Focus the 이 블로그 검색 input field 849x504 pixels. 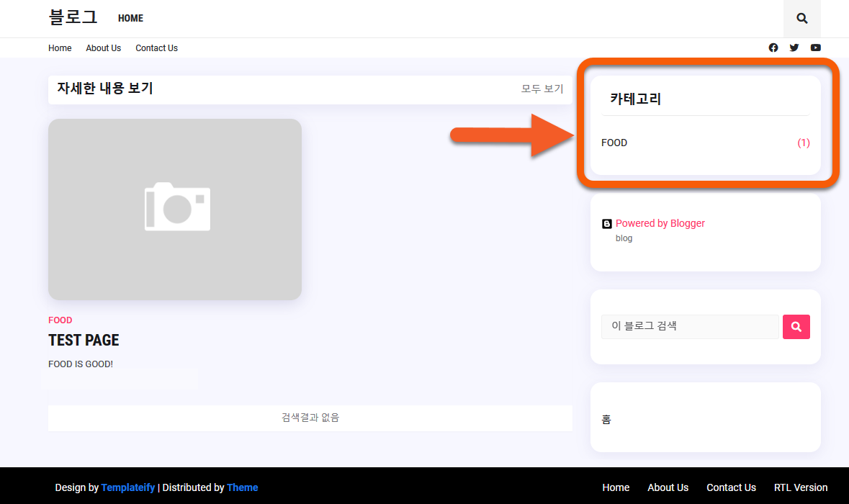coord(690,326)
